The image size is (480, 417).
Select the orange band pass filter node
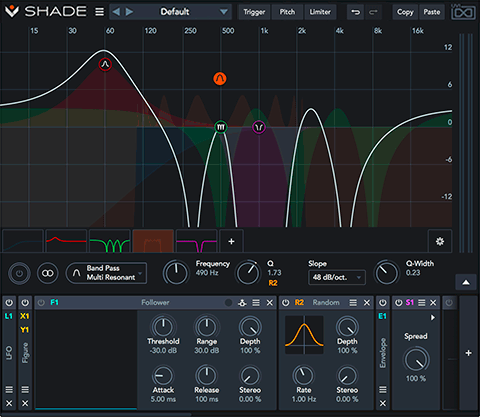click(x=220, y=79)
